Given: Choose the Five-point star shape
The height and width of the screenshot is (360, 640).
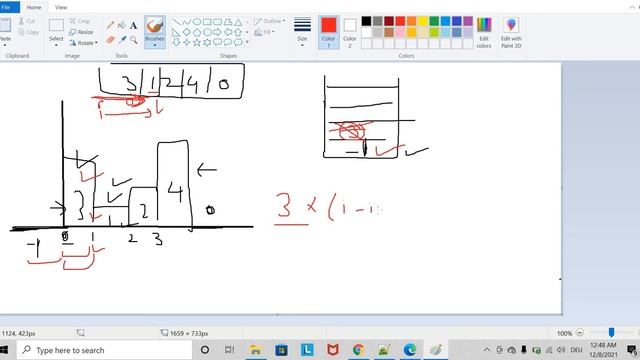Looking at the screenshot, I should click(197, 42).
